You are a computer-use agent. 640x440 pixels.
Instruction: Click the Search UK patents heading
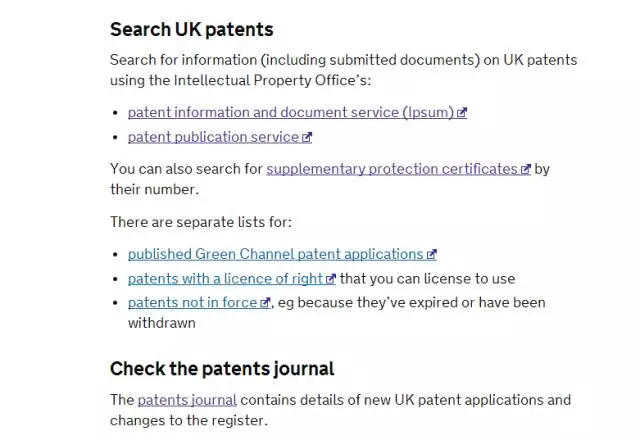click(191, 29)
